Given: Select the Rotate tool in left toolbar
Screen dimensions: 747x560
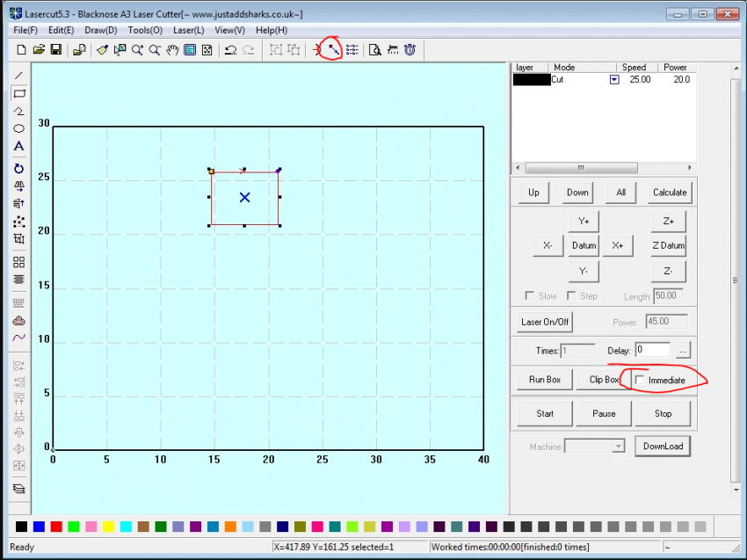Looking at the screenshot, I should [18, 168].
